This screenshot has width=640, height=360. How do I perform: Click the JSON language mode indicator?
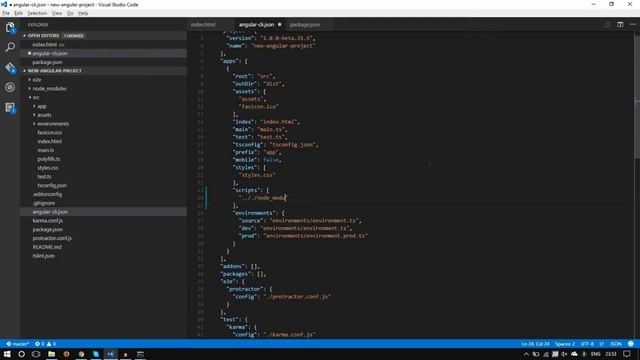pos(616,344)
